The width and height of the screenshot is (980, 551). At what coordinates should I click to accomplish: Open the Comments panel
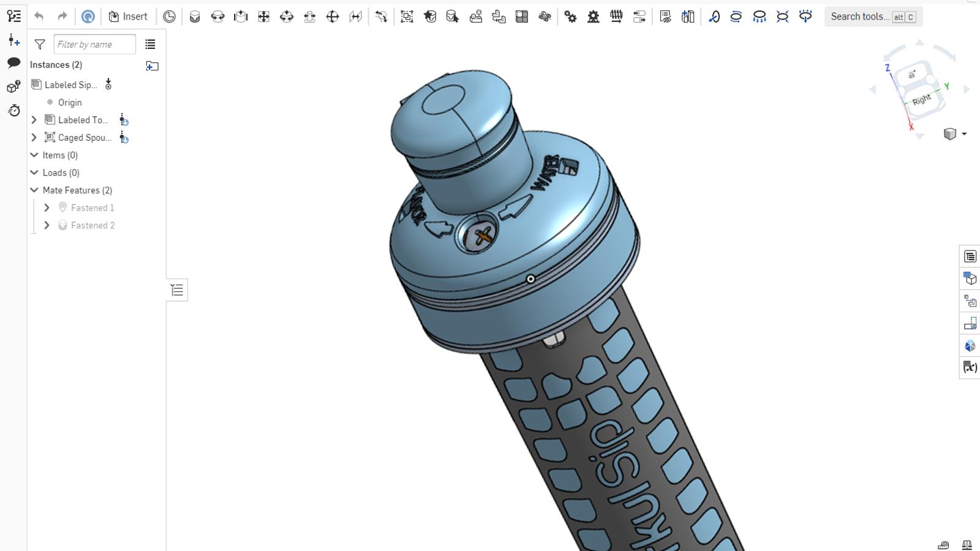point(13,63)
